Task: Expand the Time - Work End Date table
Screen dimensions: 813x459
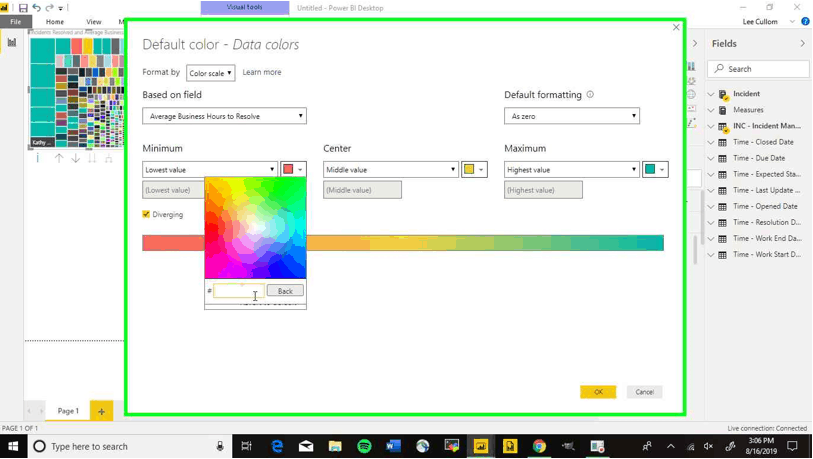Action: (x=711, y=239)
